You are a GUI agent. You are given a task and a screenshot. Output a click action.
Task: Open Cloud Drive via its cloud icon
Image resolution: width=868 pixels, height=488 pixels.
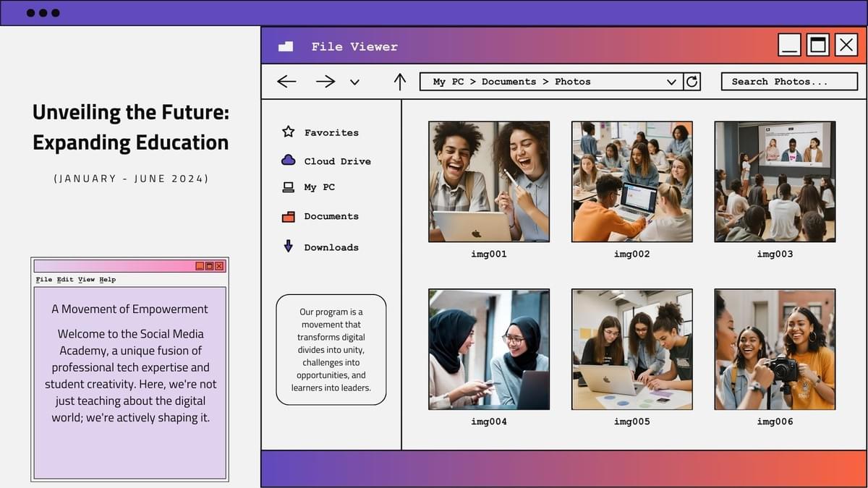288,160
